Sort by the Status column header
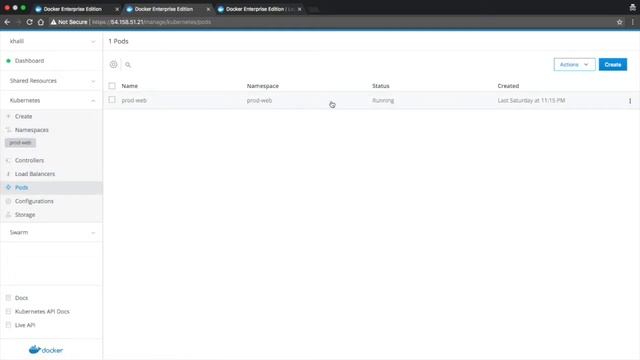The image size is (640, 360). [x=381, y=86]
